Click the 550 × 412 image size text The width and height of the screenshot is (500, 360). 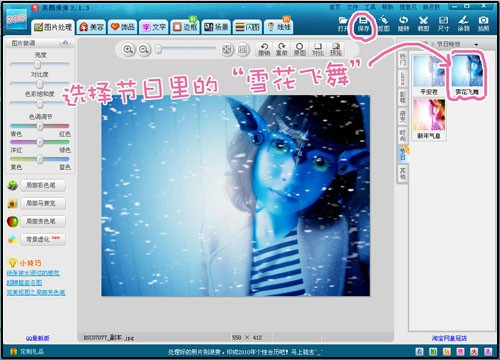247,338
